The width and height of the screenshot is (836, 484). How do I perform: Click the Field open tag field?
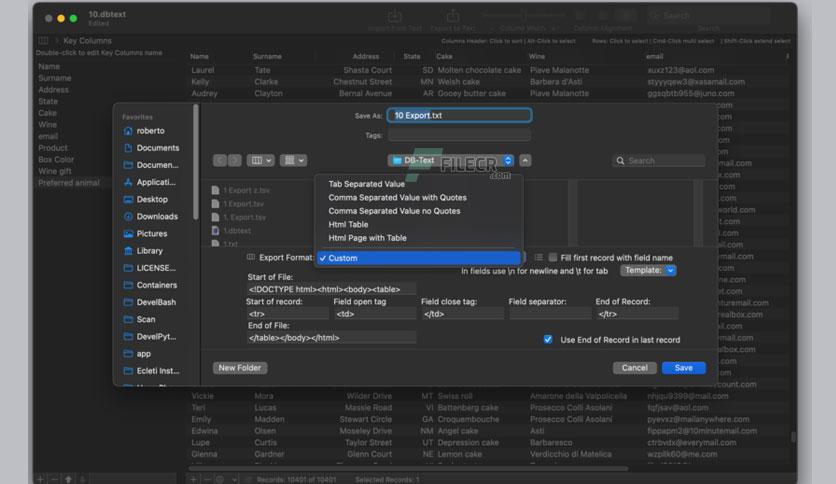click(375, 314)
